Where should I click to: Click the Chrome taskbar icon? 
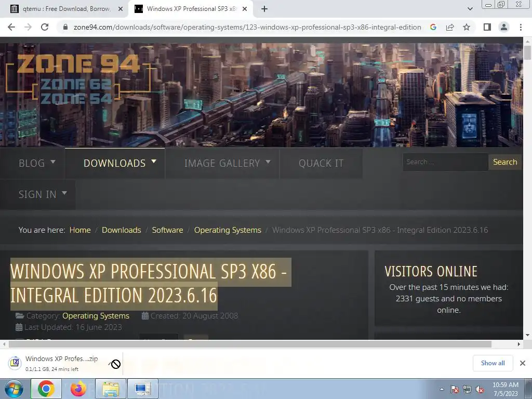pyautogui.click(x=46, y=389)
